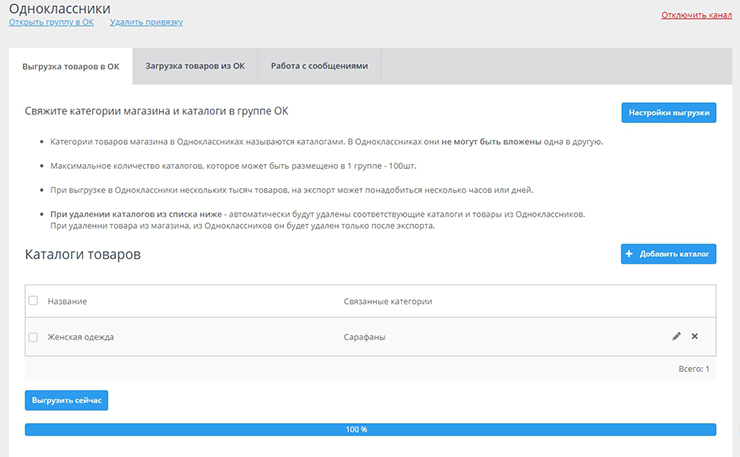Click the Отключить канал link

click(x=697, y=15)
